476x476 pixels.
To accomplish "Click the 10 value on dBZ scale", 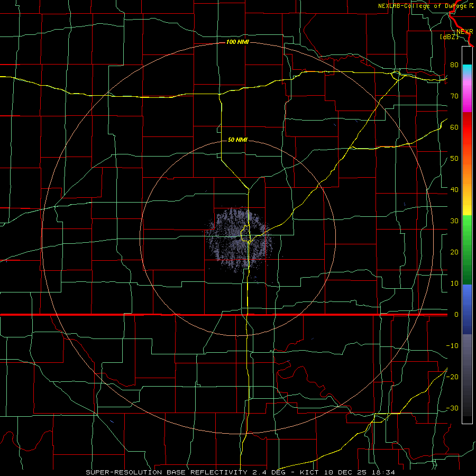I will point(454,283).
